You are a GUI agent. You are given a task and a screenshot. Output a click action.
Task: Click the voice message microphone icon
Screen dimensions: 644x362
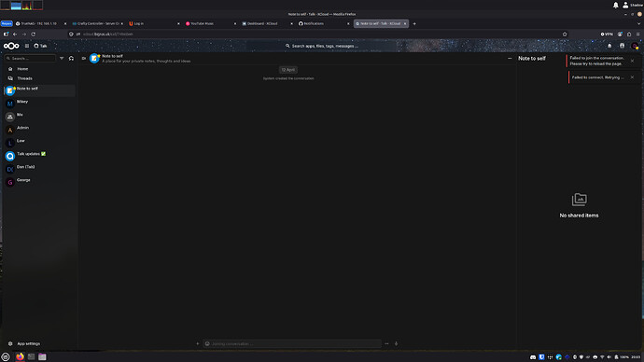396,343
